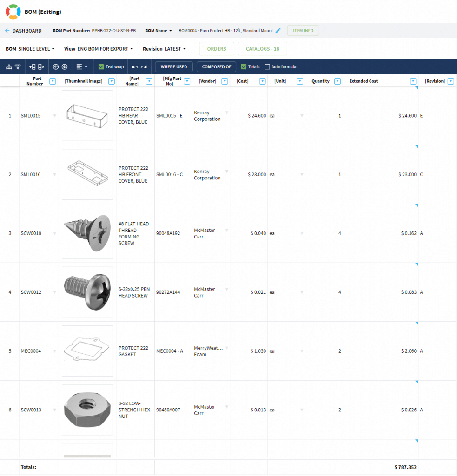
Task: Undo the last edit
Action: point(135,67)
